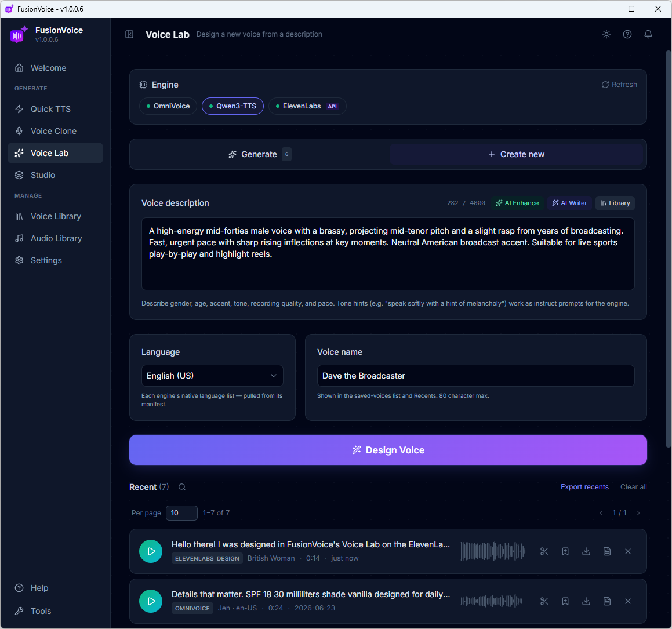Image resolution: width=672 pixels, height=629 pixels.
Task: Click the Refresh engines button
Action: click(619, 85)
